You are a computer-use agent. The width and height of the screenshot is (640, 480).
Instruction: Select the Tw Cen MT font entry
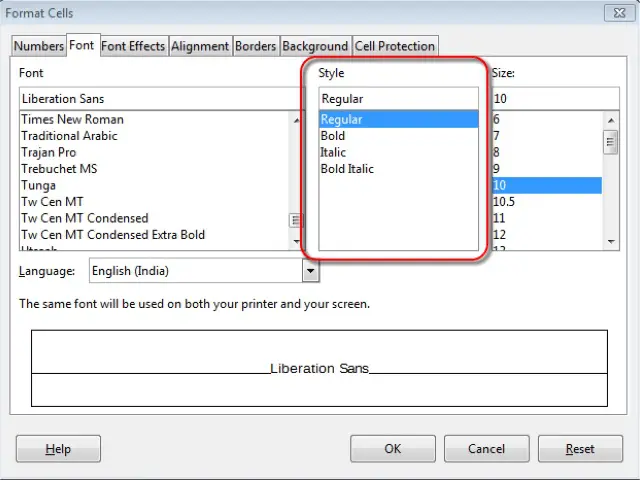point(155,202)
